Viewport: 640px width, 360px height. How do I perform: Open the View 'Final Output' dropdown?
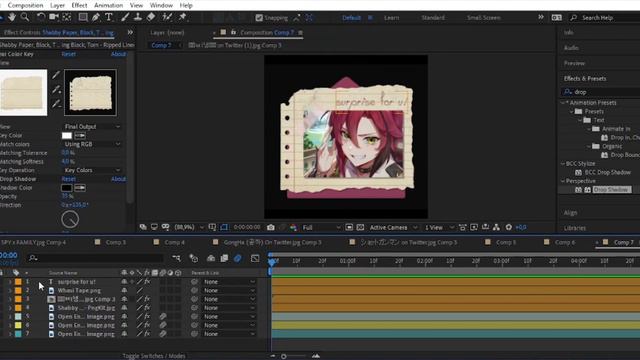[x=92, y=127]
